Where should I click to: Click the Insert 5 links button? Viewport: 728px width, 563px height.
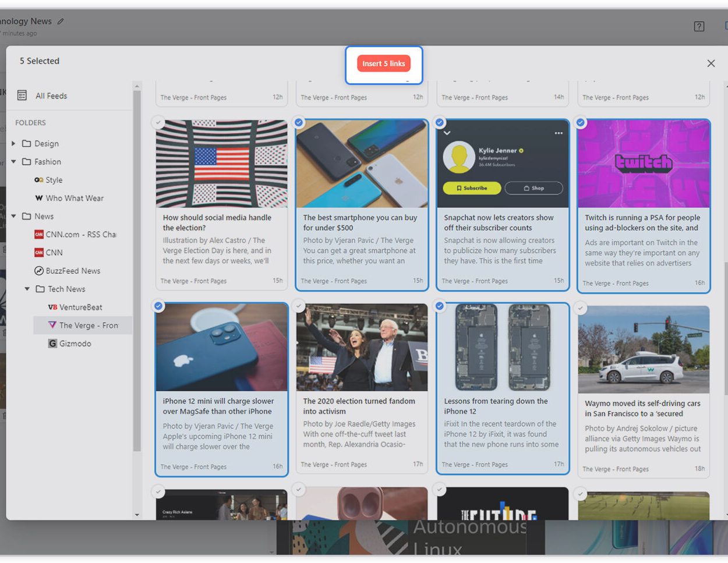pos(384,63)
